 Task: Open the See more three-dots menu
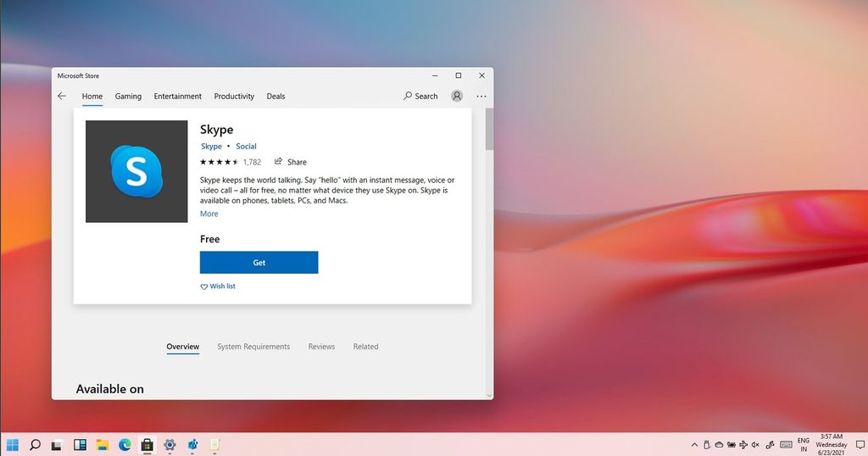481,97
